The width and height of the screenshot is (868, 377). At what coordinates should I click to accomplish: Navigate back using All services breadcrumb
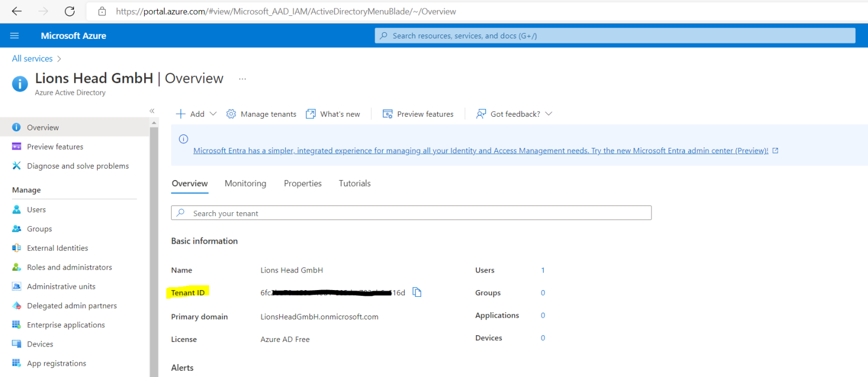pyautogui.click(x=32, y=58)
